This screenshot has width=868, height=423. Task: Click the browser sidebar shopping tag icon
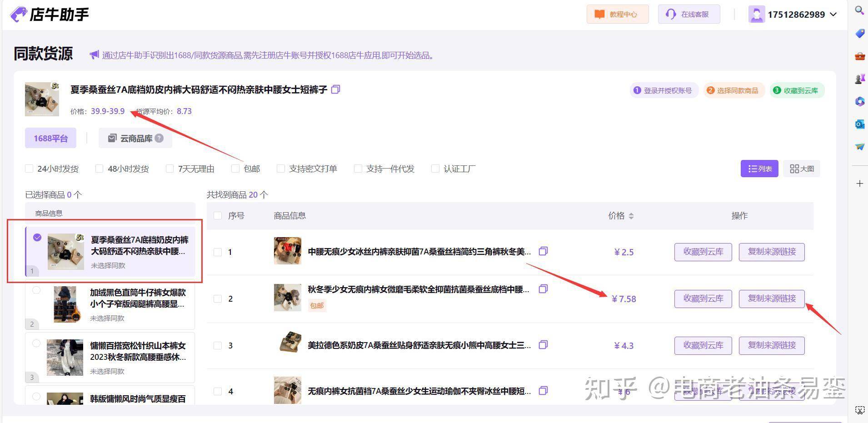tap(859, 33)
